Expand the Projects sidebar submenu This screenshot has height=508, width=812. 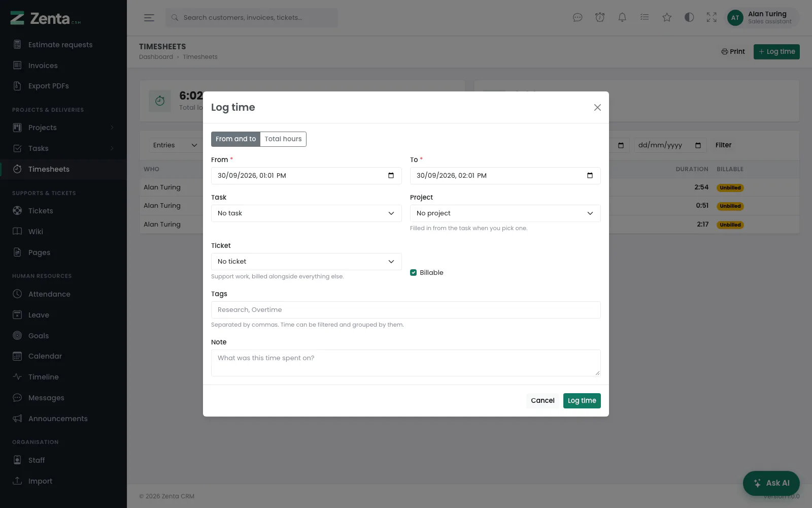[x=112, y=128]
